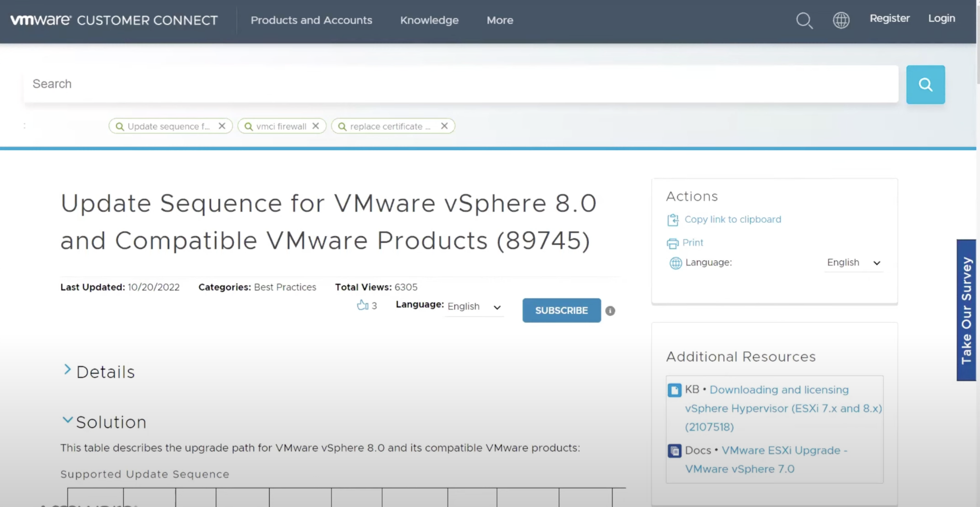Remove the "vmci firewall" search chip
The height and width of the screenshot is (507, 980).
[x=316, y=126]
